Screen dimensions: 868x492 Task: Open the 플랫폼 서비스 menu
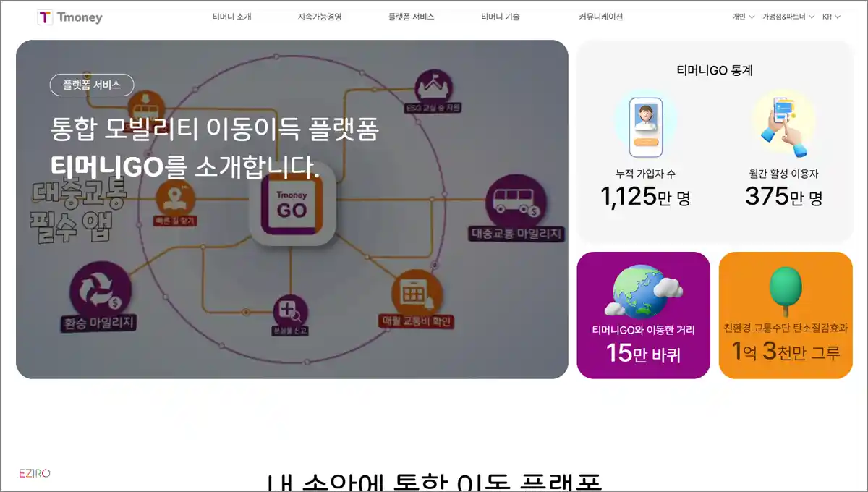coord(409,15)
